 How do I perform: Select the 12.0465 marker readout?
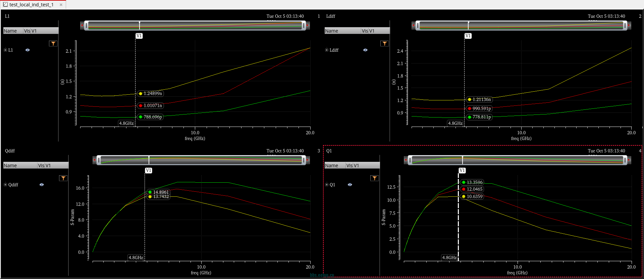click(472, 189)
